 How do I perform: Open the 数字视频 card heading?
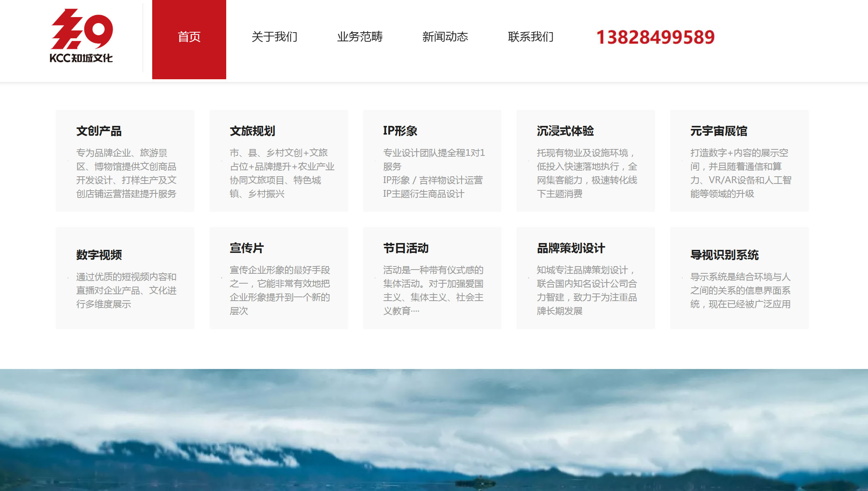click(99, 255)
